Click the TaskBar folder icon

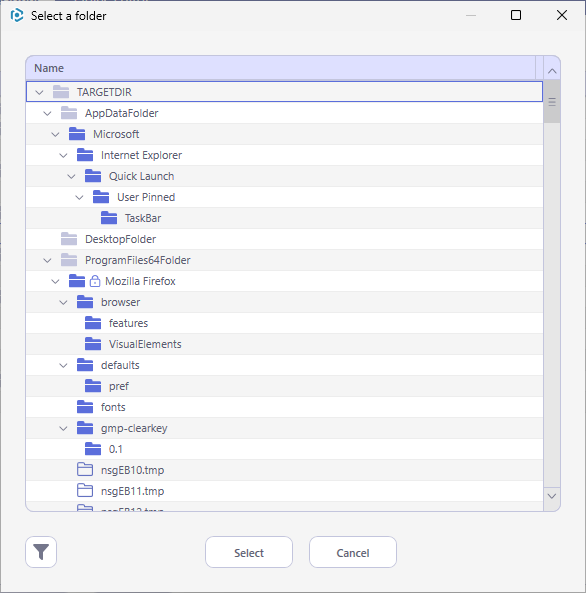(109, 218)
